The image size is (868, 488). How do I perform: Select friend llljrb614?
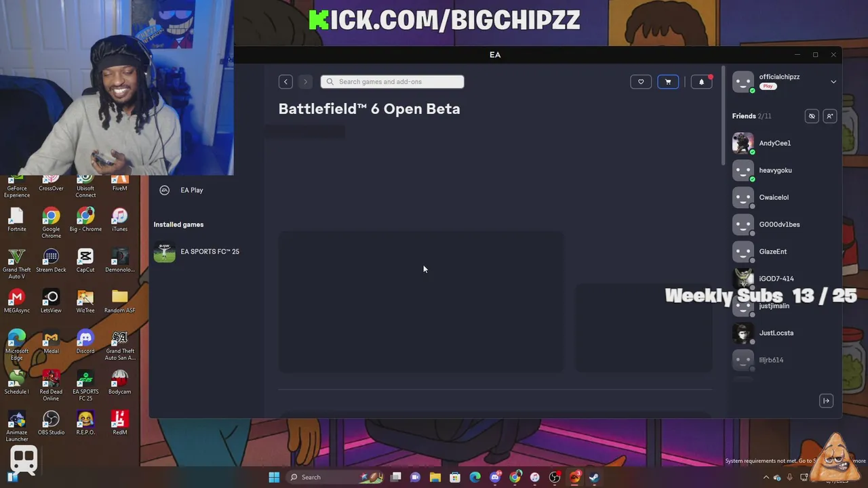pyautogui.click(x=771, y=360)
